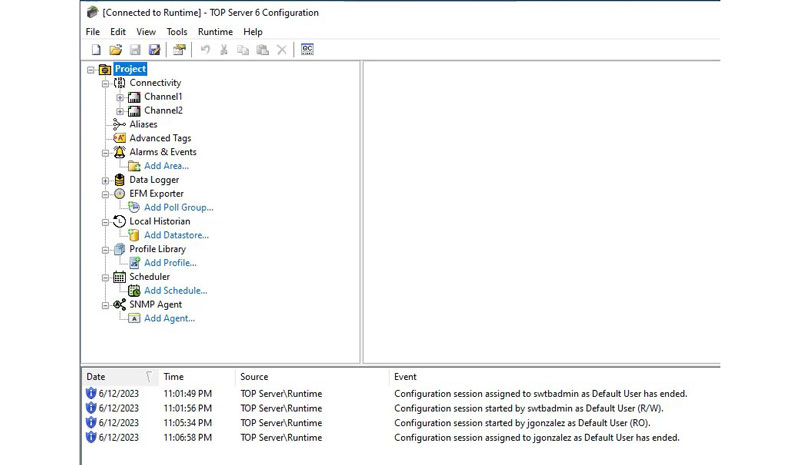Click the Delete X toolbar icon
800x465 pixels.
tap(281, 50)
